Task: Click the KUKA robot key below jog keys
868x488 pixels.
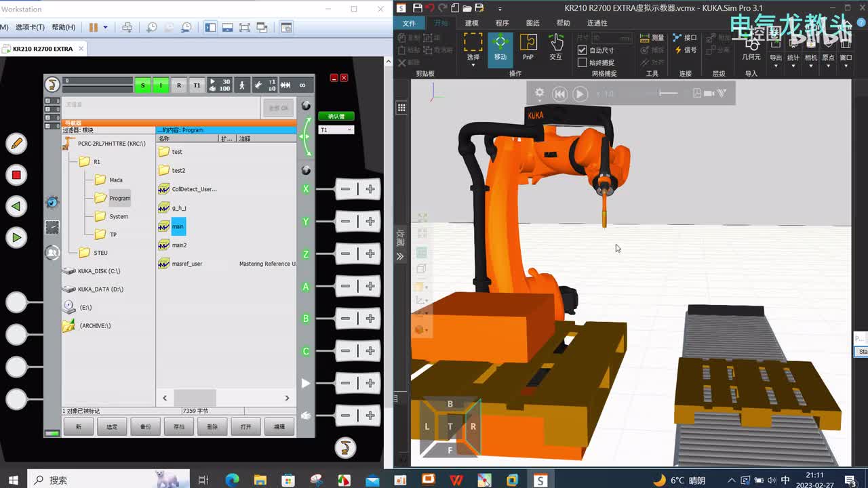Action: 345,447
